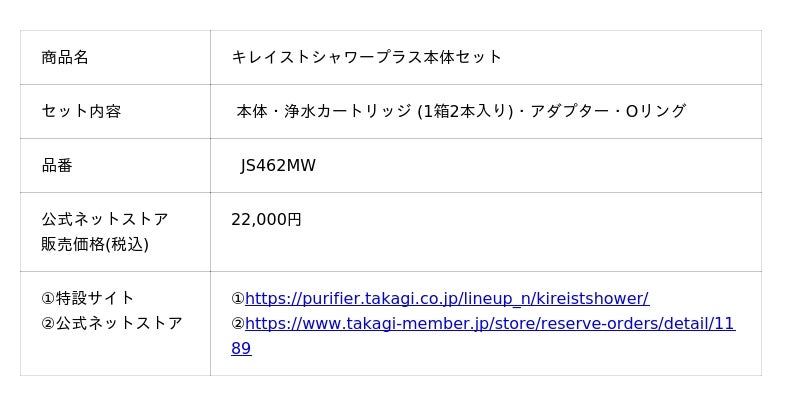Click the word 本体 starting the set contents
800x406 pixels.
click(252, 111)
